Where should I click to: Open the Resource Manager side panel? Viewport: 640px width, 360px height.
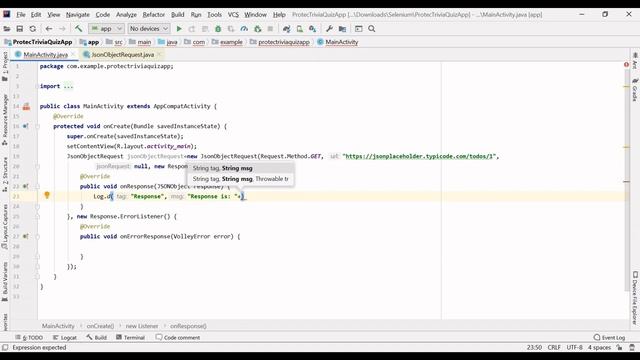pos(5,120)
